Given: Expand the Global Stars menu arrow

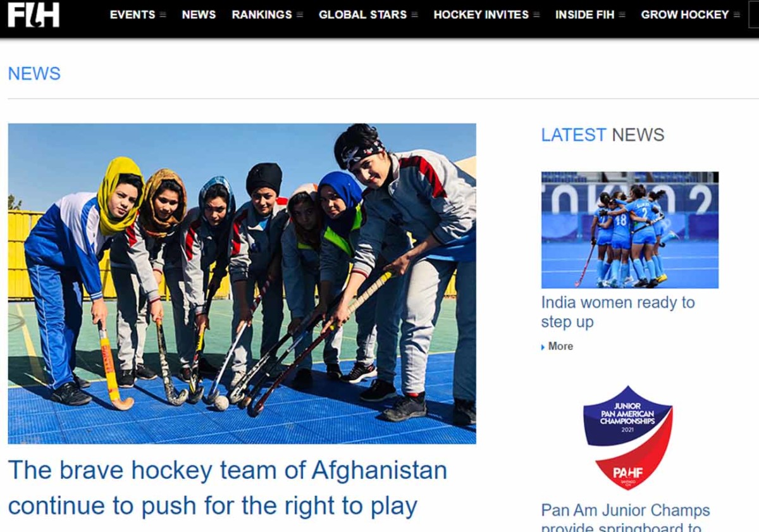Looking at the screenshot, I should (x=414, y=15).
